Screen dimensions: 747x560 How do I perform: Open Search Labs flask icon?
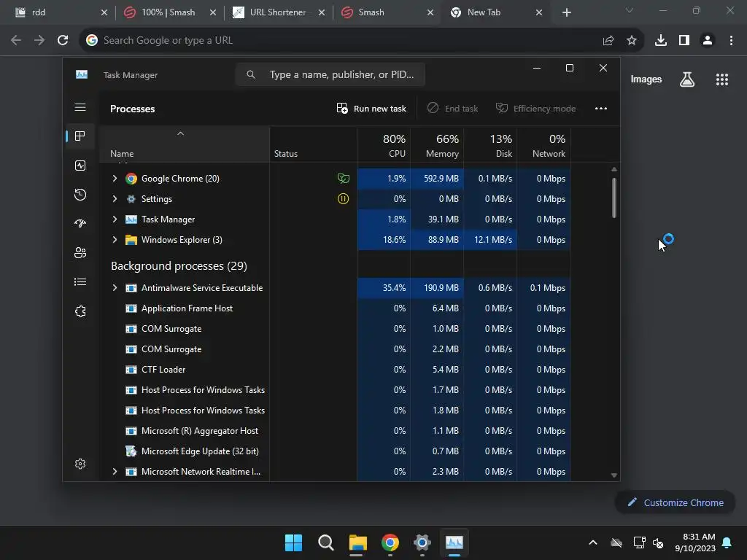tap(687, 79)
